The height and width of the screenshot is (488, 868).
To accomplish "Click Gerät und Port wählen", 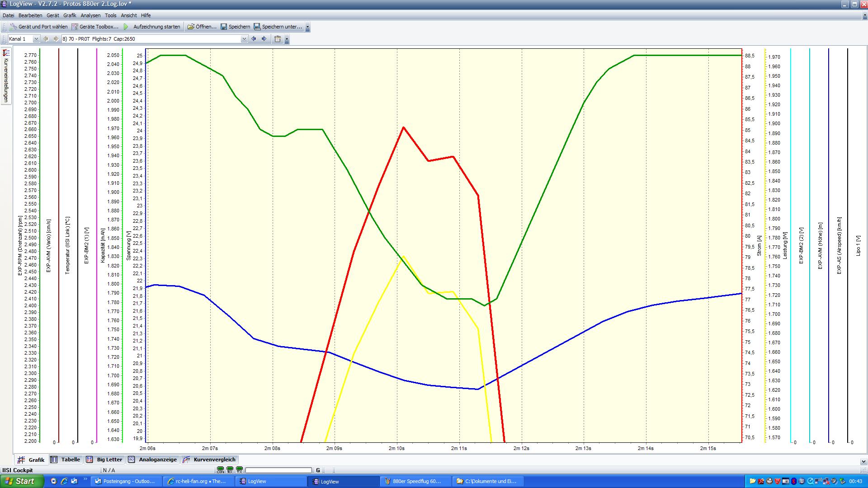I will coord(38,27).
